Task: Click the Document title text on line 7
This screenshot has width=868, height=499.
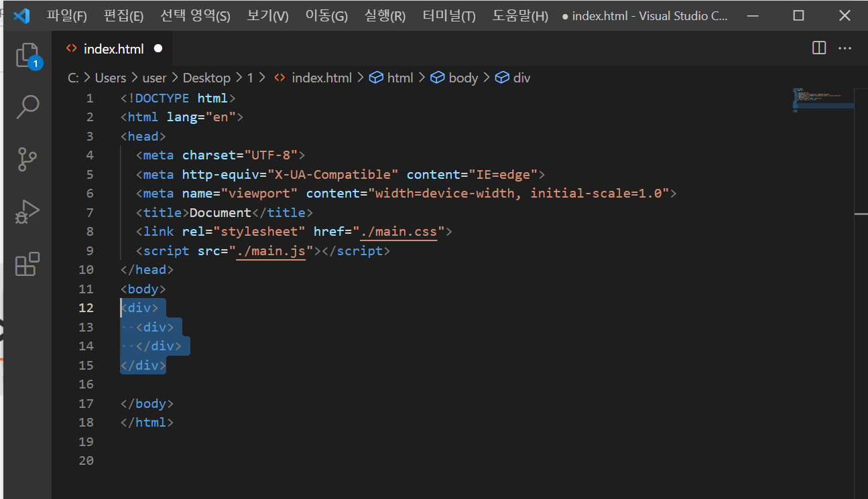Action: (x=221, y=213)
